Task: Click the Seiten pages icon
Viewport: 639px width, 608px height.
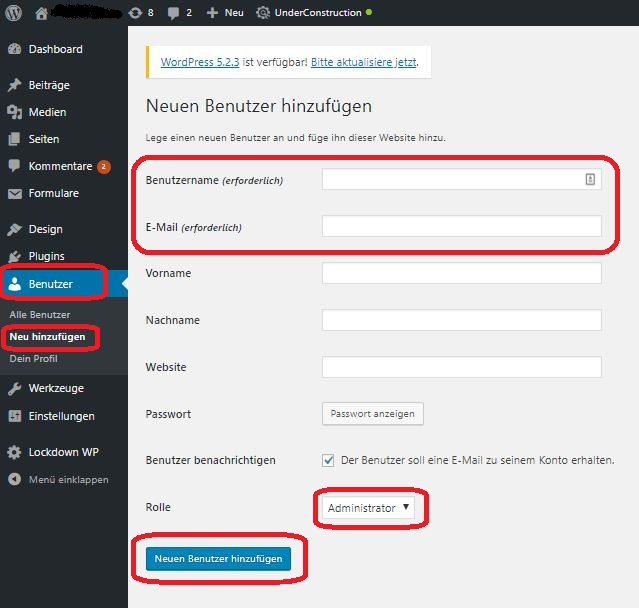Action: pyautogui.click(x=14, y=139)
